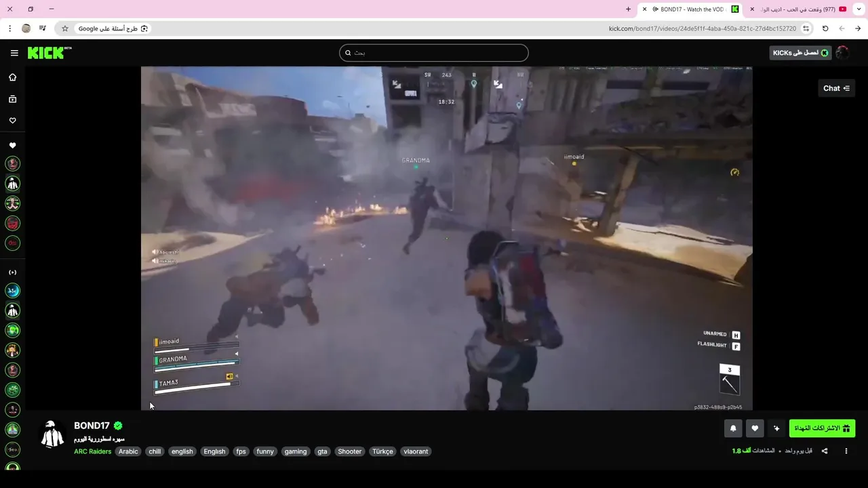Select the gta tag
The width and height of the screenshot is (868, 488).
[322, 451]
